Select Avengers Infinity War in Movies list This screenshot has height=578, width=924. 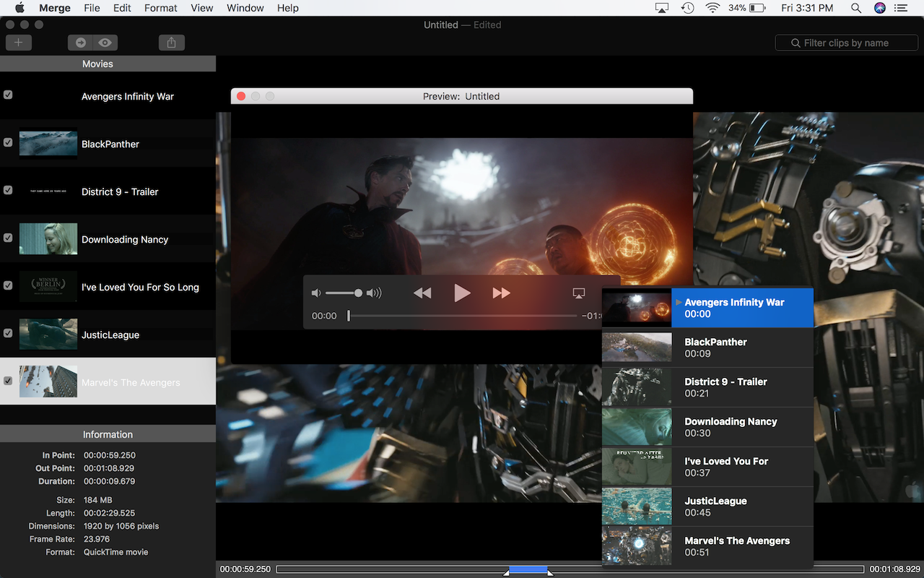pyautogui.click(x=108, y=95)
